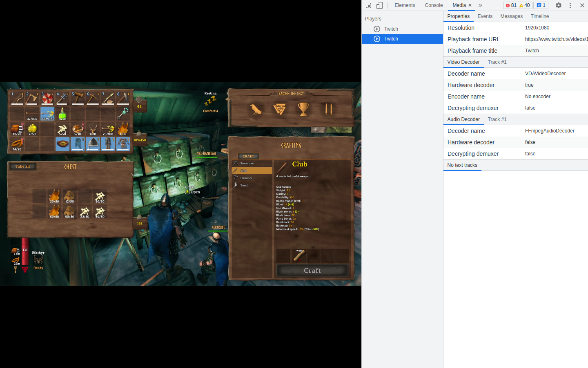Select the bow in hotbar slot 1

pyautogui.click(x=17, y=98)
